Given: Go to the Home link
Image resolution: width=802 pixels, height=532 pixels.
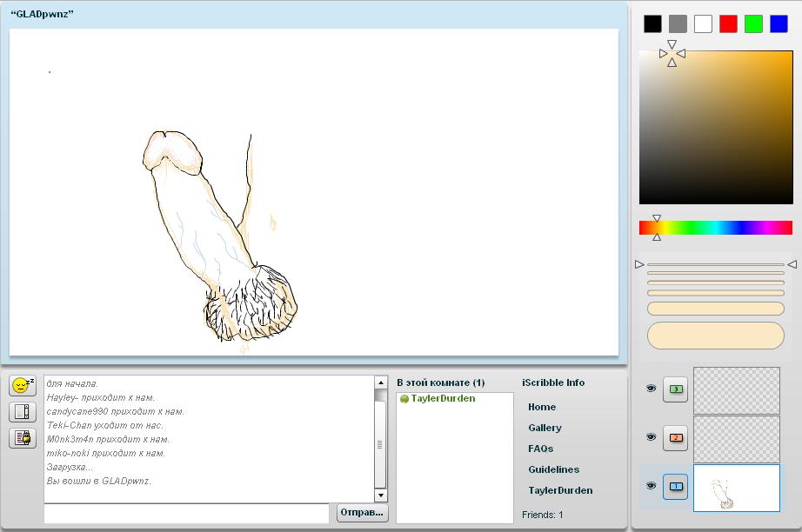Looking at the screenshot, I should pos(542,407).
